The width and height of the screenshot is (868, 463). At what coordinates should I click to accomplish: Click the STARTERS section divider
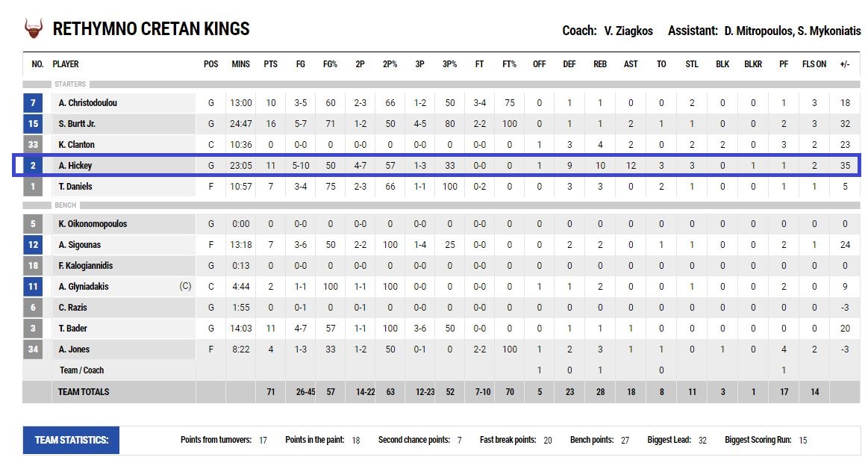tap(441, 84)
